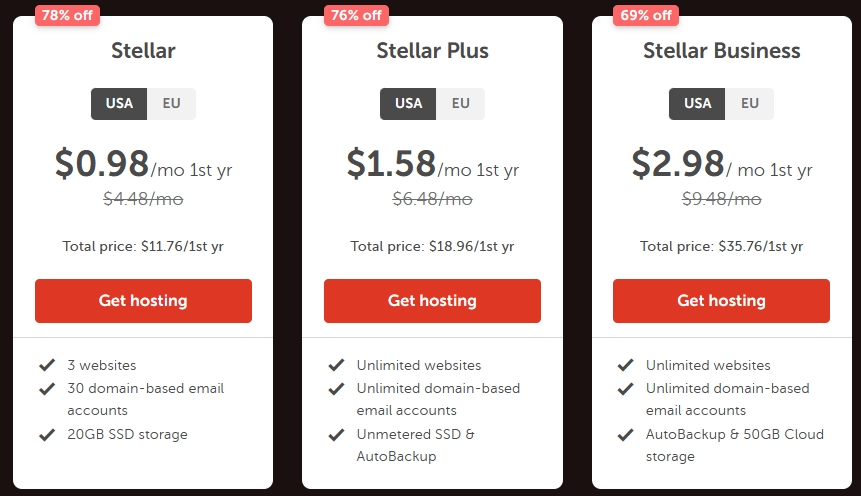This screenshot has height=496, width=861.
Task: Click checkmark next to 3 websites
Action: coord(46,365)
